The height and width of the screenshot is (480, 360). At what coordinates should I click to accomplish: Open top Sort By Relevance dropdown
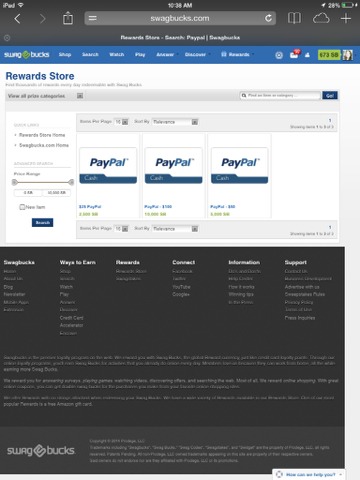(x=175, y=122)
